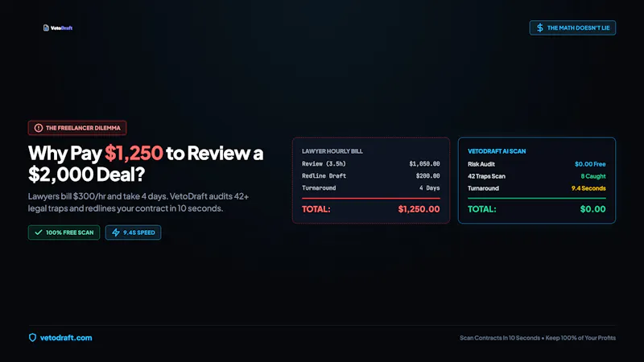Click the $1,050.00 review amount
The height and width of the screenshot is (362, 644).
(x=424, y=164)
